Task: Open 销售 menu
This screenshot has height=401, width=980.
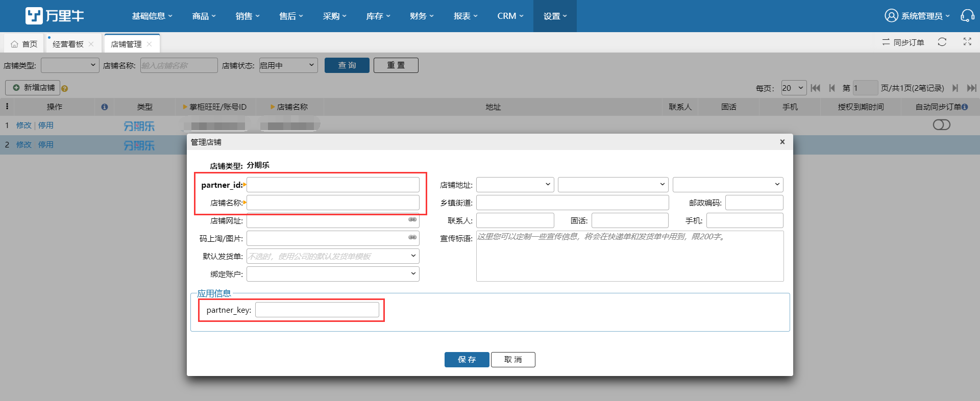Action: point(248,16)
